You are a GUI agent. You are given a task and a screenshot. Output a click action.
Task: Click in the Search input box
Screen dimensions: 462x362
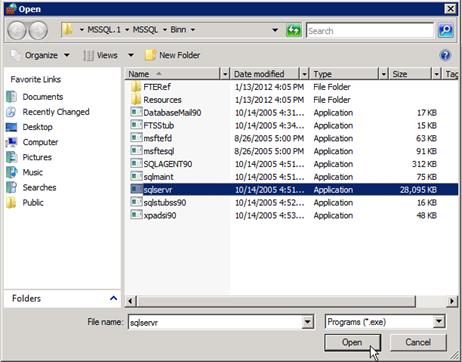[370, 31]
